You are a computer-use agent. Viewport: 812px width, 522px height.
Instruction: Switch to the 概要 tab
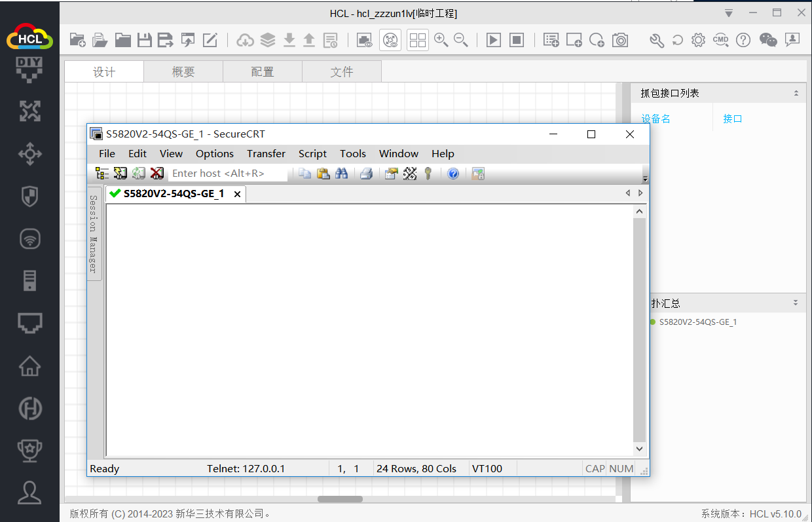[183, 72]
